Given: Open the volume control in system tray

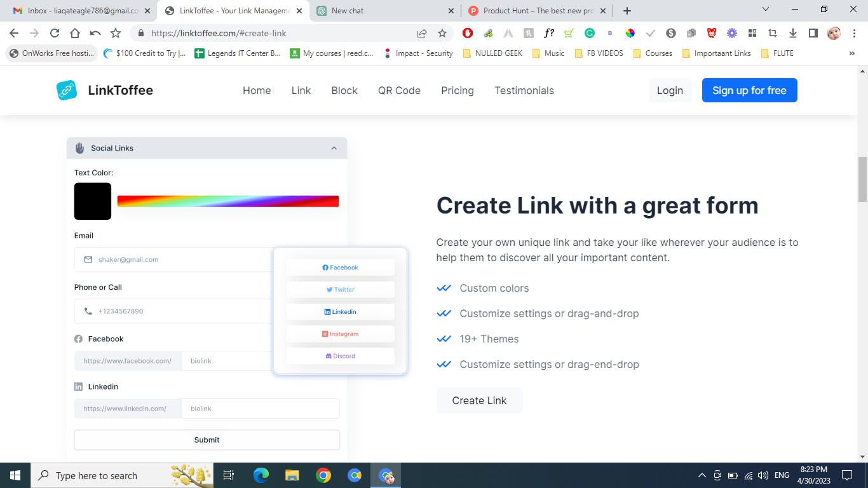Looking at the screenshot, I should [763, 475].
